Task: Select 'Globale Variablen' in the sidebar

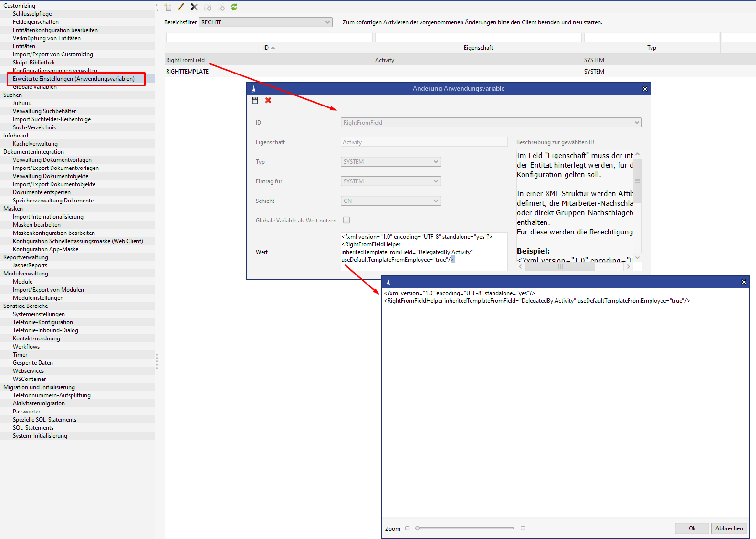Action: click(35, 87)
